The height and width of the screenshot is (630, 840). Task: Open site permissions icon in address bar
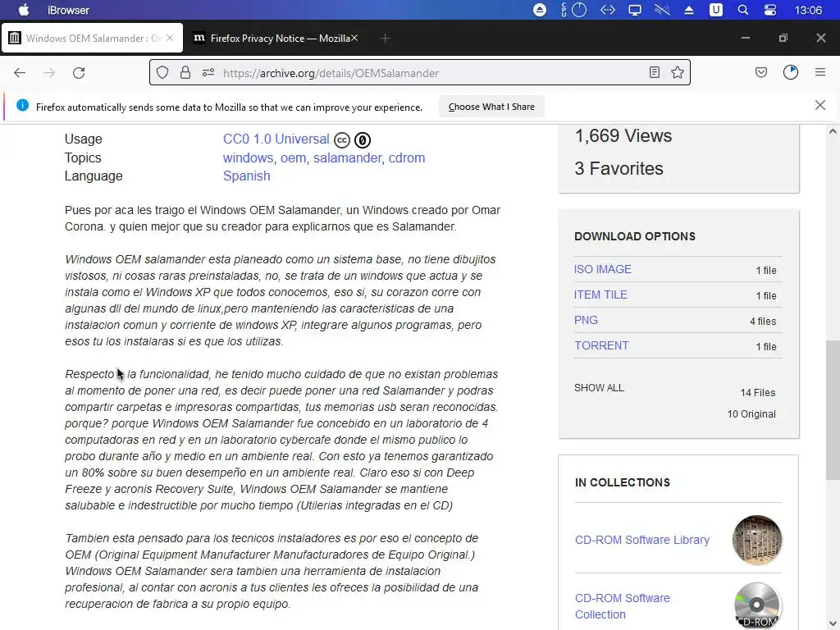click(x=208, y=72)
